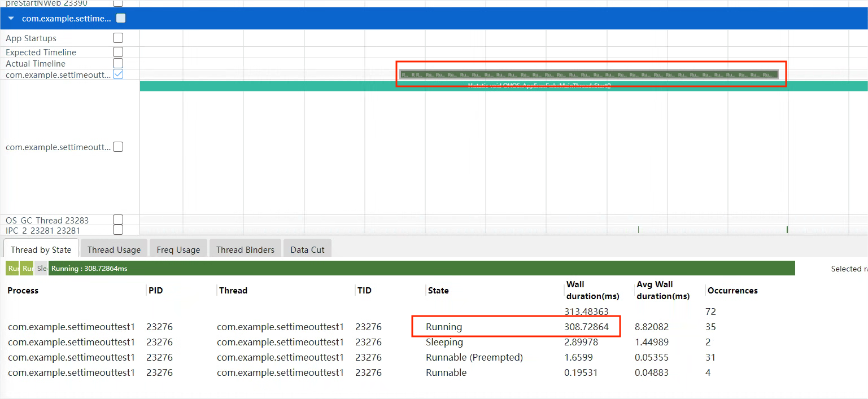This screenshot has width=868, height=399.
Task: Enable the App Startups row checkbox
Action: [x=118, y=38]
